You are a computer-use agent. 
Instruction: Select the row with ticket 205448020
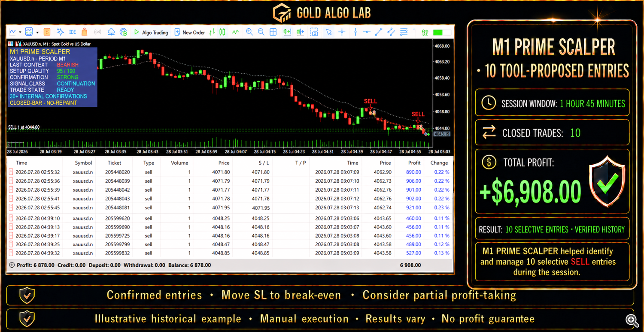point(230,172)
